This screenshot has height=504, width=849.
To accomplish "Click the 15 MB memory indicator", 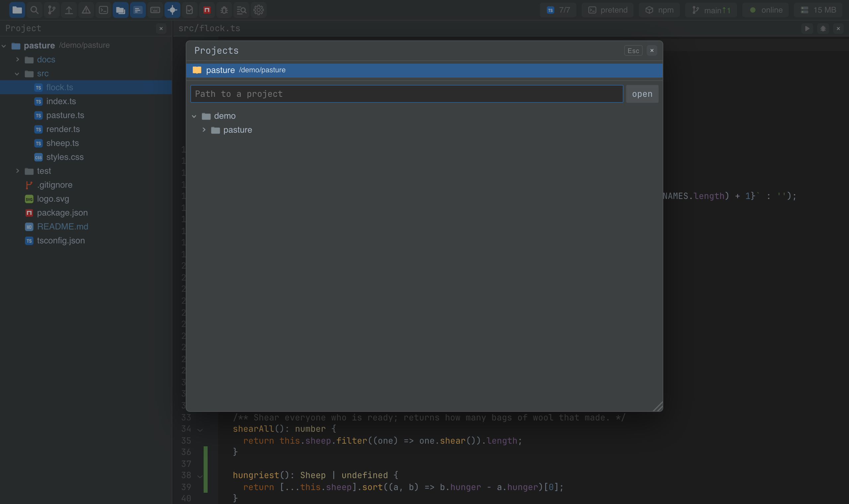I will (818, 10).
